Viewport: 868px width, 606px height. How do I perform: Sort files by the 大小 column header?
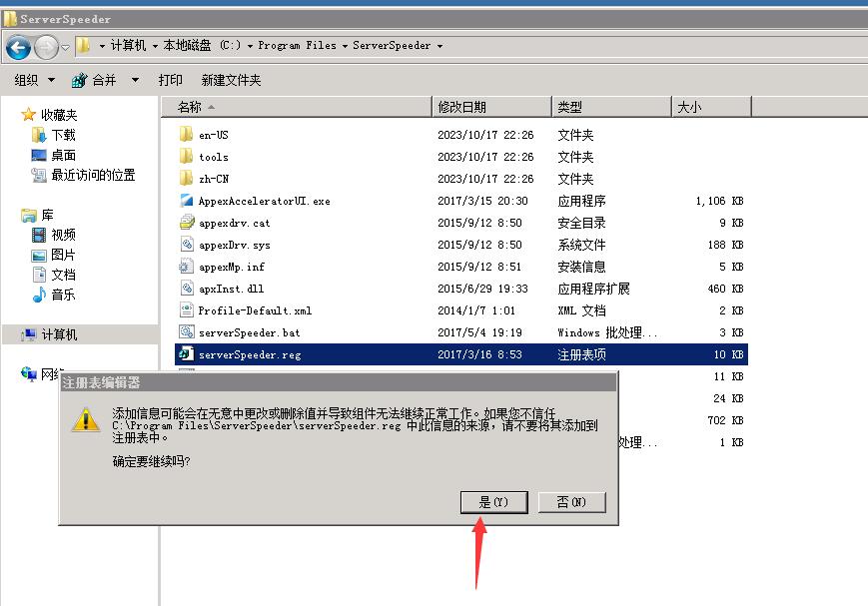[x=711, y=107]
